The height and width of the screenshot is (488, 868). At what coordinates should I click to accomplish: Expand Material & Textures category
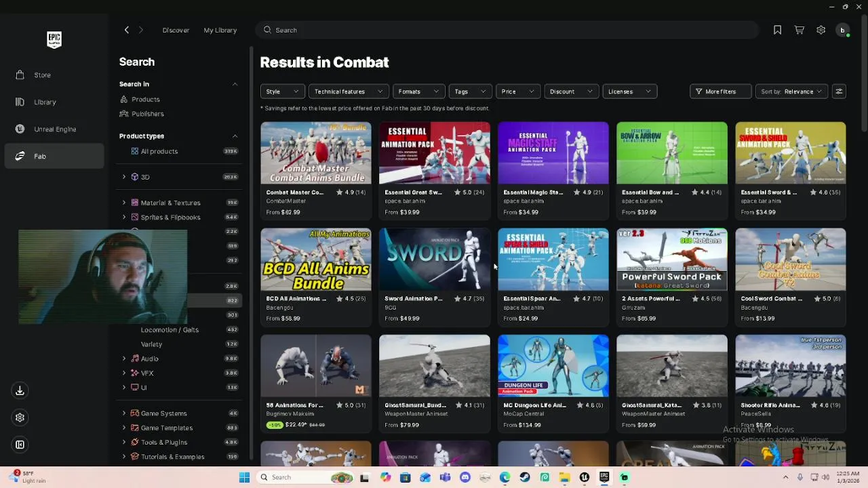124,203
